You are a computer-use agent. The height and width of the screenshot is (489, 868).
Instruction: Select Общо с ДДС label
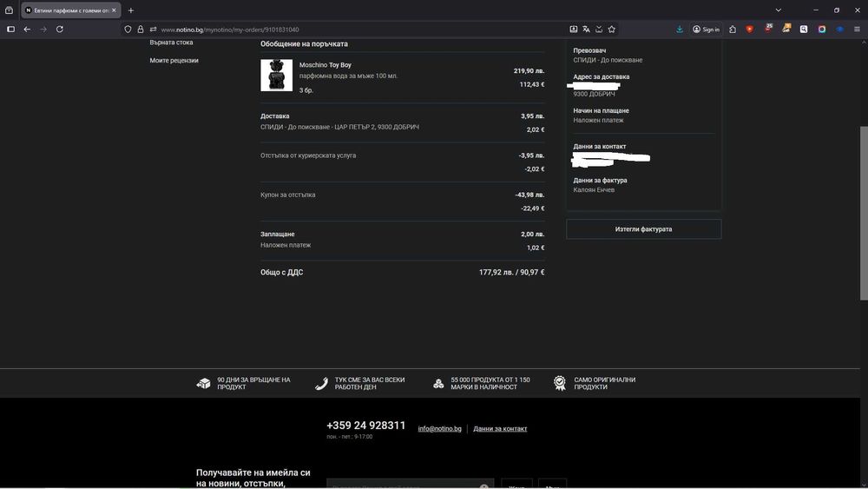[x=282, y=273]
